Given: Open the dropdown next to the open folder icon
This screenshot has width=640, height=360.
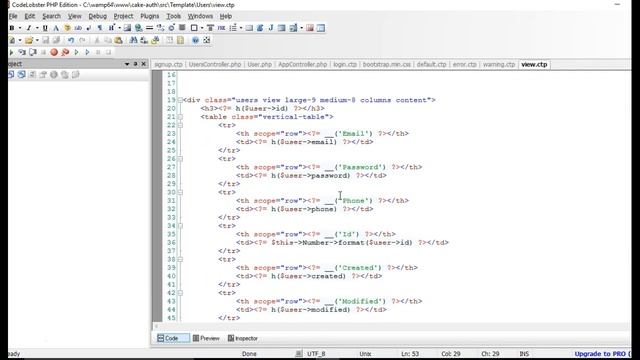Looking at the screenshot, I should (37, 40).
